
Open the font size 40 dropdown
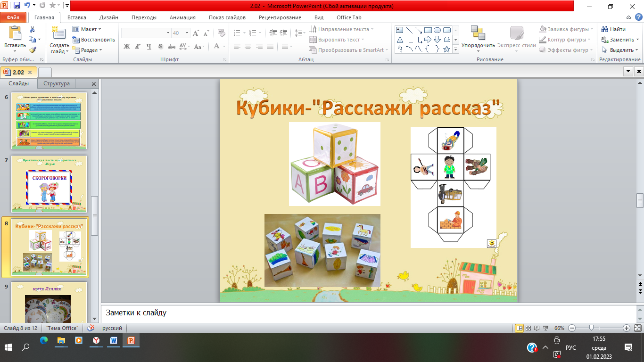[x=187, y=33]
